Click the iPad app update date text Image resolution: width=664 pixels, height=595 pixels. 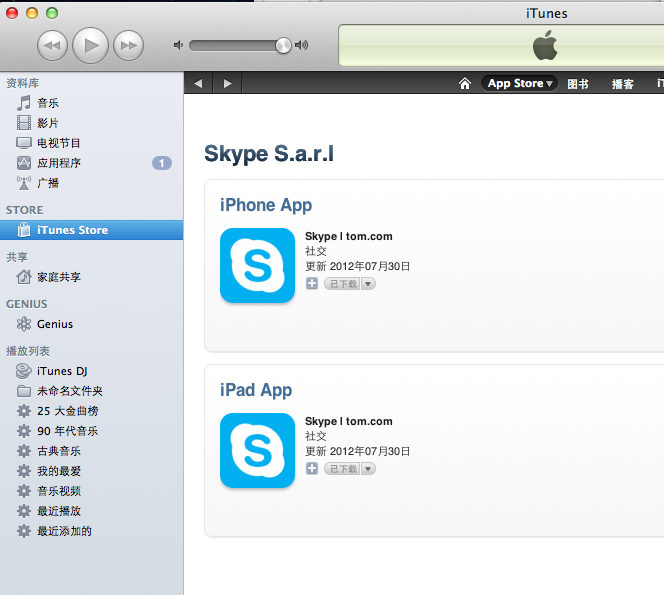[x=358, y=451]
